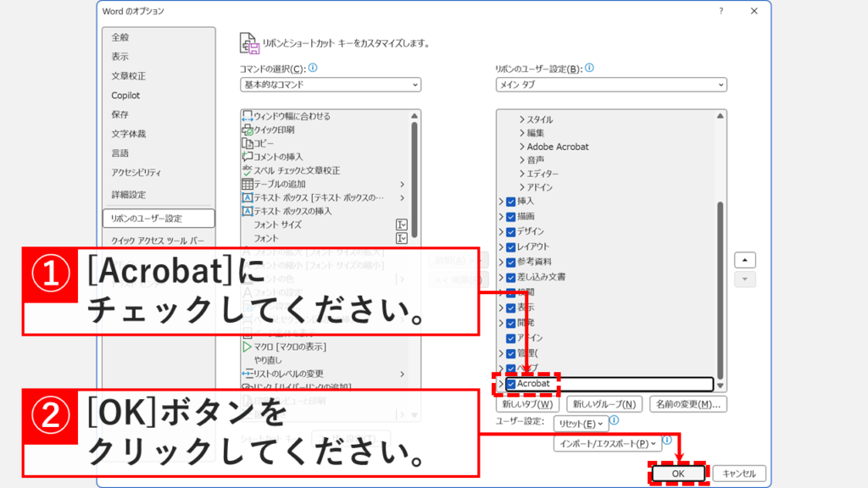Click the Fit to Window Width command icon
Image resolution: width=868 pixels, height=488 pixels.
tap(247, 116)
